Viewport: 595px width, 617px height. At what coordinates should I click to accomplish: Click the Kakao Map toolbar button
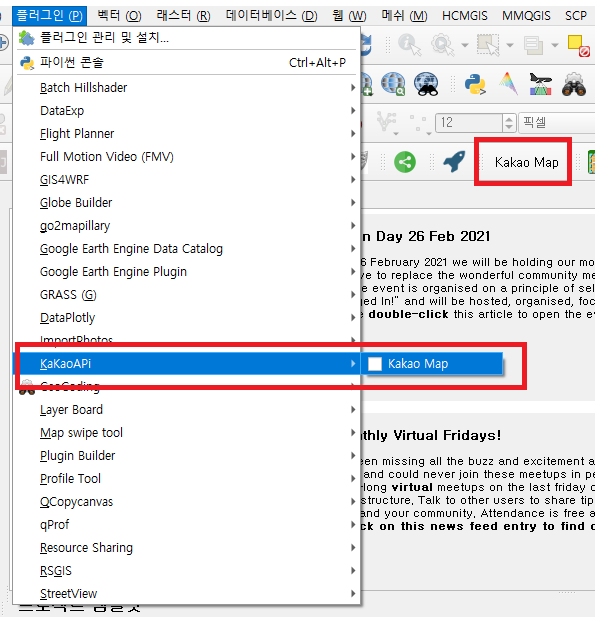527,162
